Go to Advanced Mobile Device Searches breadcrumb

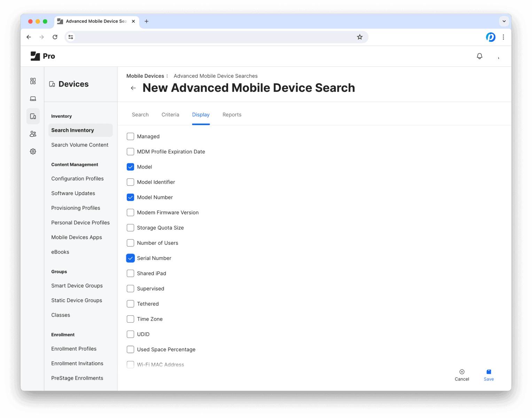(x=216, y=76)
